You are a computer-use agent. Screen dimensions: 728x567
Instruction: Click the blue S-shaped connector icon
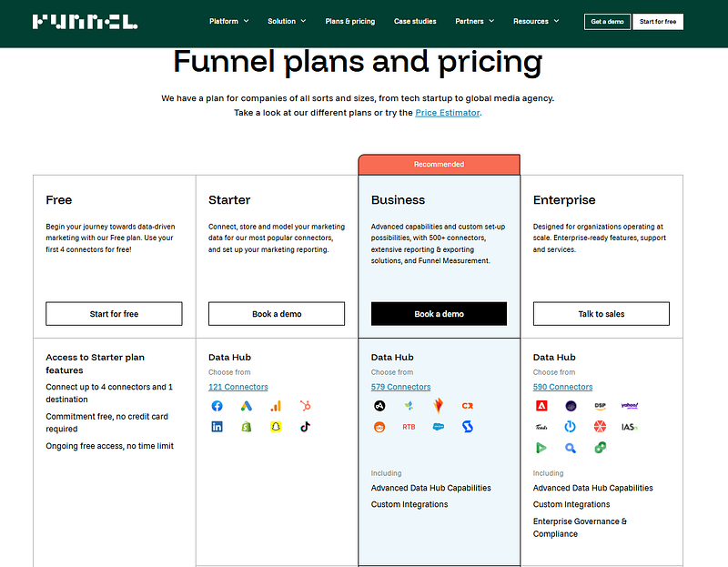click(468, 427)
